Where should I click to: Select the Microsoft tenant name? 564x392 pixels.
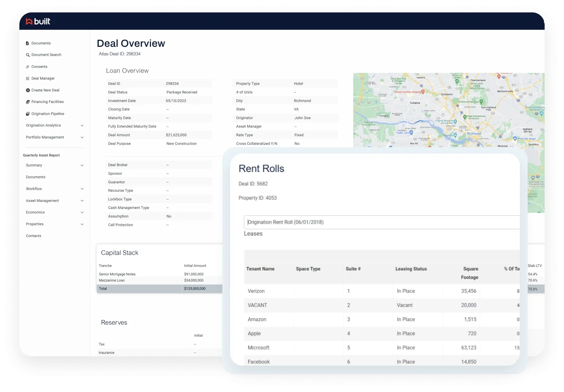[258, 348]
